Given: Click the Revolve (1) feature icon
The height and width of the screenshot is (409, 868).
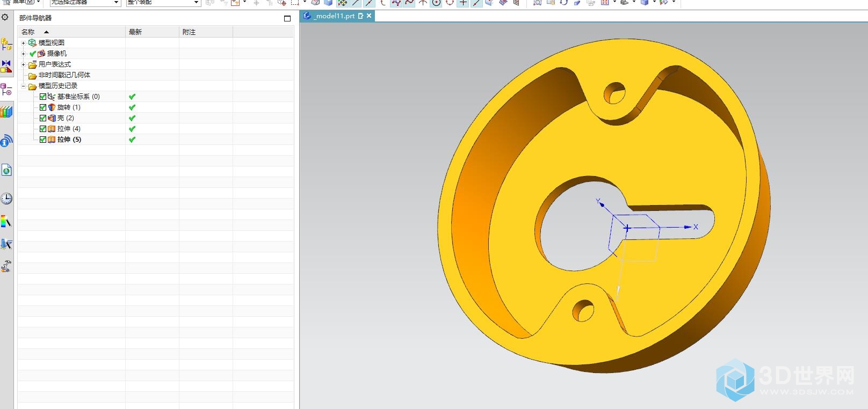Looking at the screenshot, I should (x=52, y=107).
